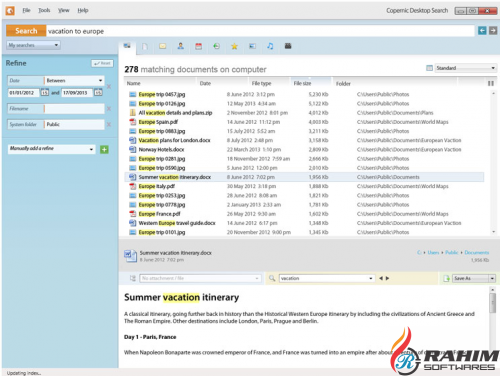Select 'Europe trip 0457.jpg' result
This screenshot has width=500, height=376.
pos(162,94)
